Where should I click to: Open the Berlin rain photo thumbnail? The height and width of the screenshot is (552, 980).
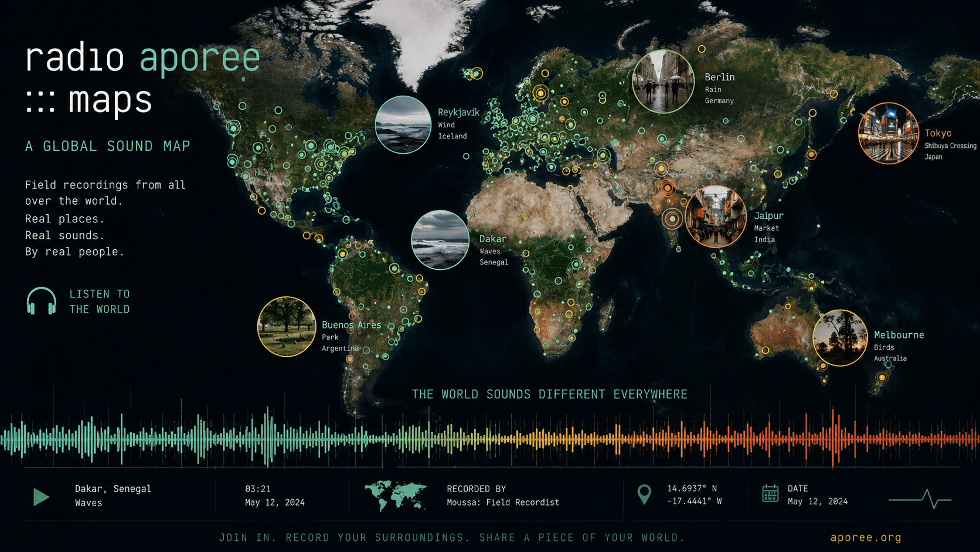663,81
